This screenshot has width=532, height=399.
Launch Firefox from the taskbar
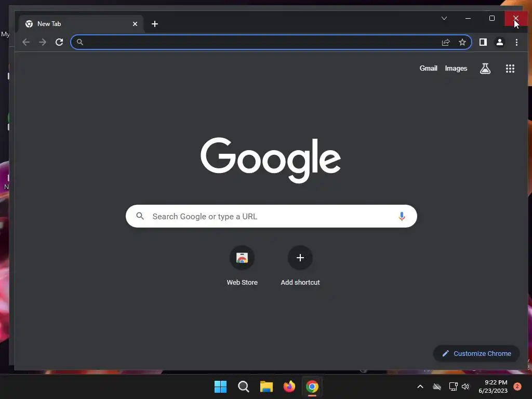pos(289,387)
